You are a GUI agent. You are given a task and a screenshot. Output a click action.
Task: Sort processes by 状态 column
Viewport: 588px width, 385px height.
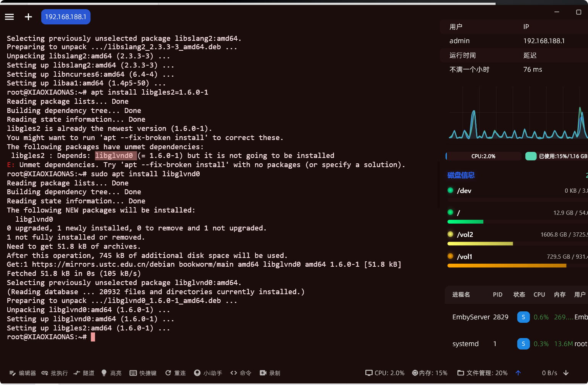tap(519, 295)
